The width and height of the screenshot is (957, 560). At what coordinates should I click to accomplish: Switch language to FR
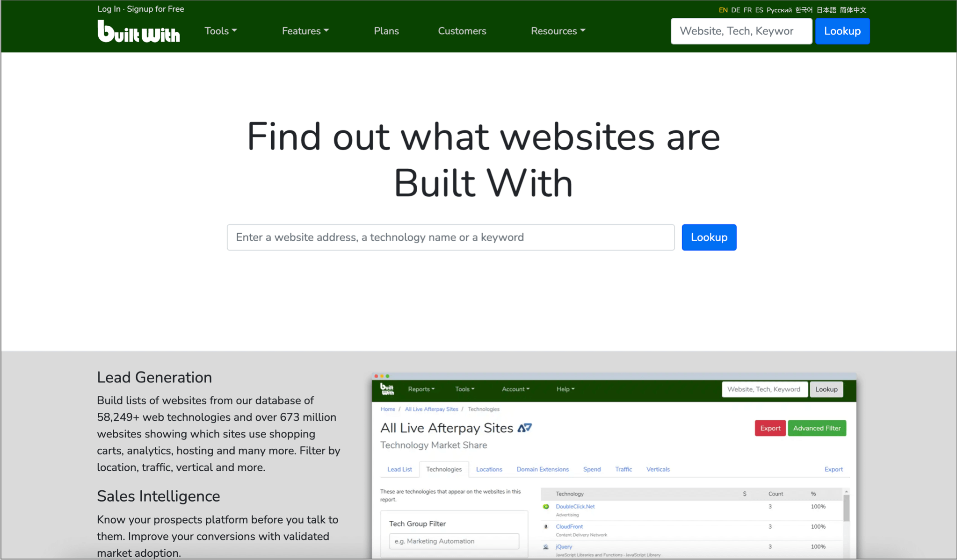pos(747,10)
